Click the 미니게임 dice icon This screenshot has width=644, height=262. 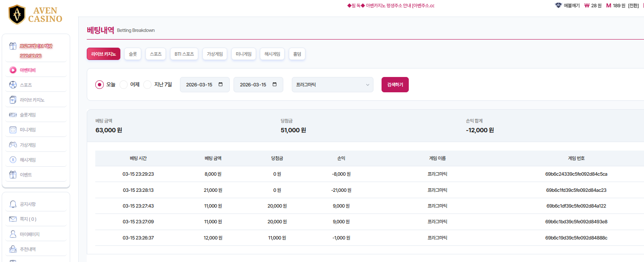coord(13,130)
